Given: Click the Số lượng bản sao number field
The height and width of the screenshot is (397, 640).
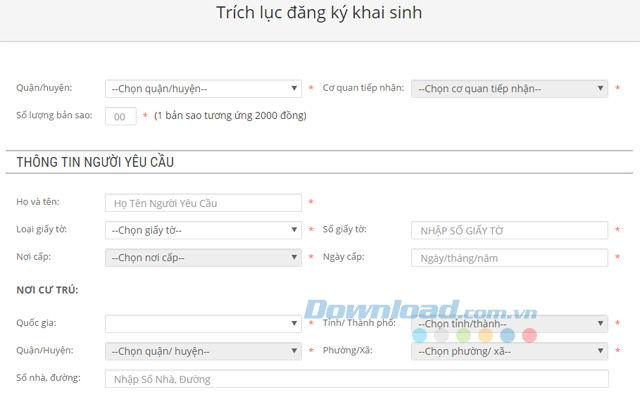Looking at the screenshot, I should 120,116.
